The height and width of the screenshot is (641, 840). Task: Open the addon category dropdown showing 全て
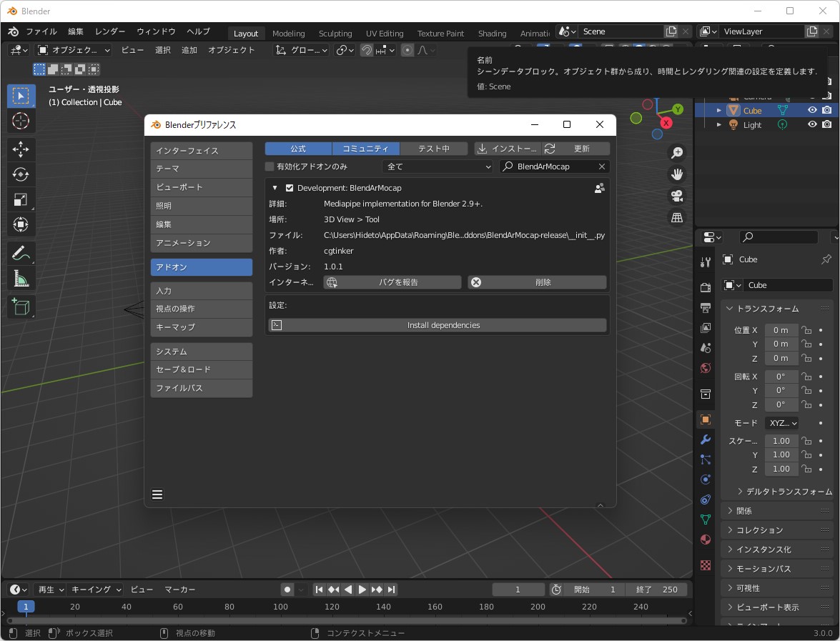click(x=438, y=166)
